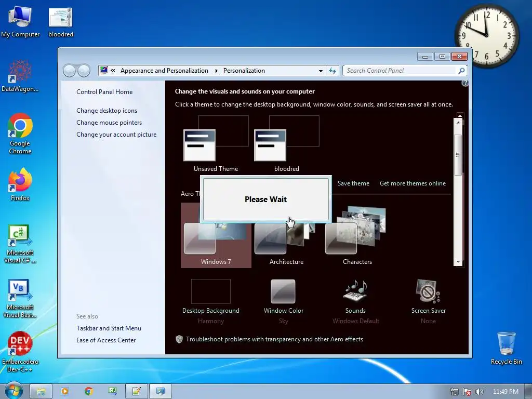
Task: Open Chrome from the taskbar
Action: coord(89,392)
